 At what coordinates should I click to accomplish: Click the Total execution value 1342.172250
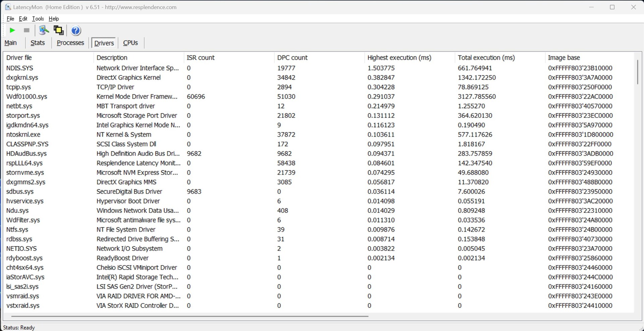tap(477, 78)
